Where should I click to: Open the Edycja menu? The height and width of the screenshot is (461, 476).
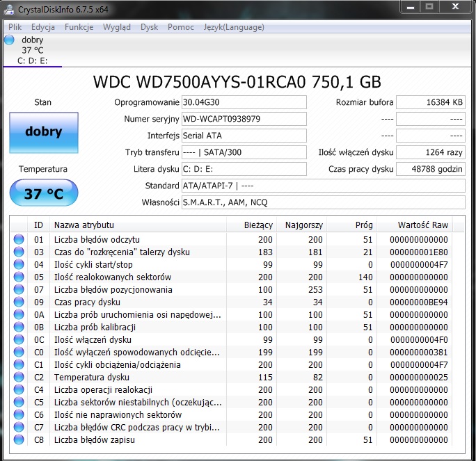tap(43, 27)
